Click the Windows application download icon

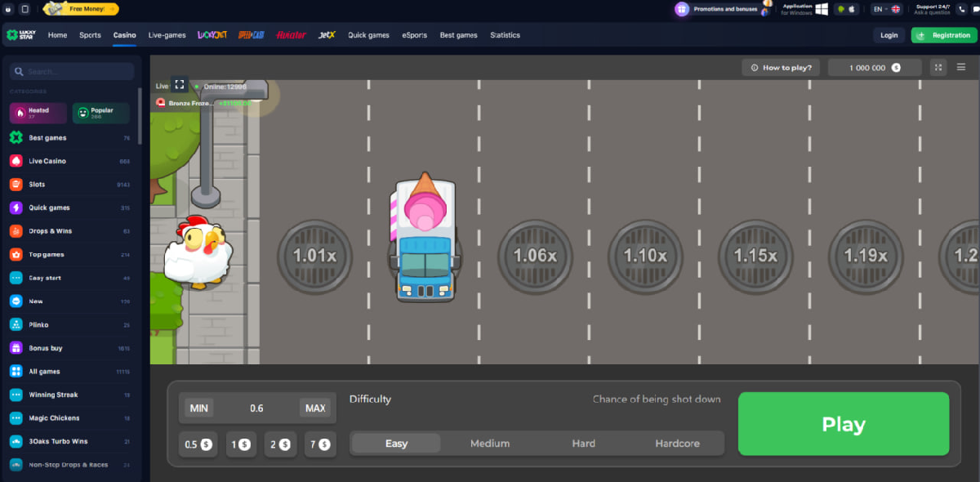(x=822, y=9)
